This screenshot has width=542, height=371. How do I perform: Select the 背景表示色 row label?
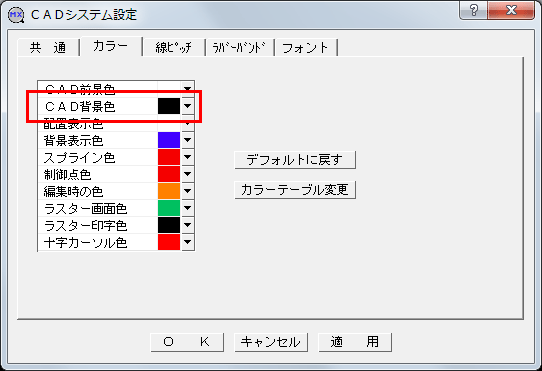pyautogui.click(x=73, y=141)
